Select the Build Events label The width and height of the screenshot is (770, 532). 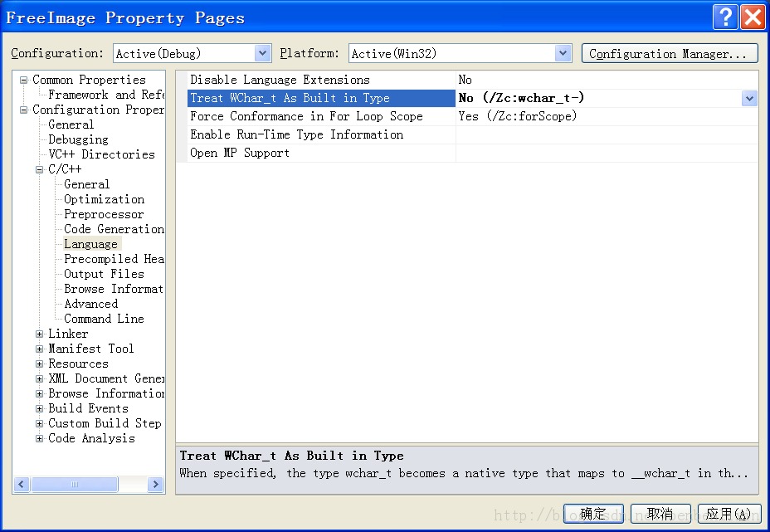click(x=89, y=408)
